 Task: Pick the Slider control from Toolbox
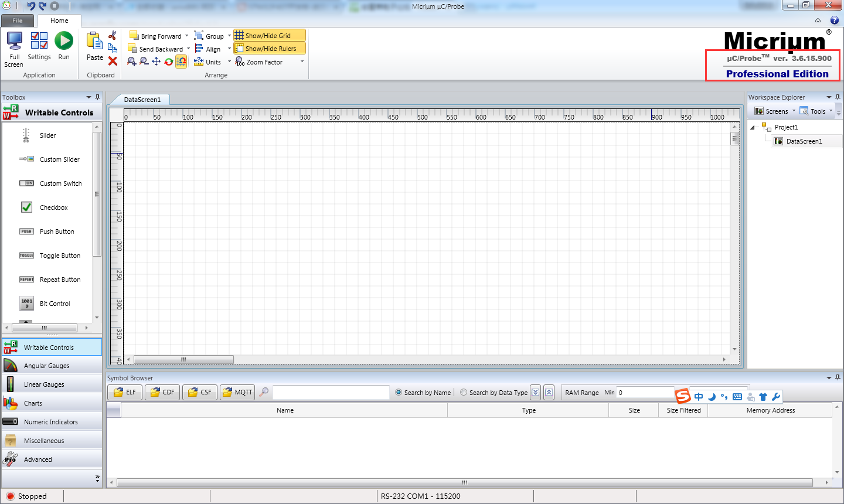pos(47,135)
